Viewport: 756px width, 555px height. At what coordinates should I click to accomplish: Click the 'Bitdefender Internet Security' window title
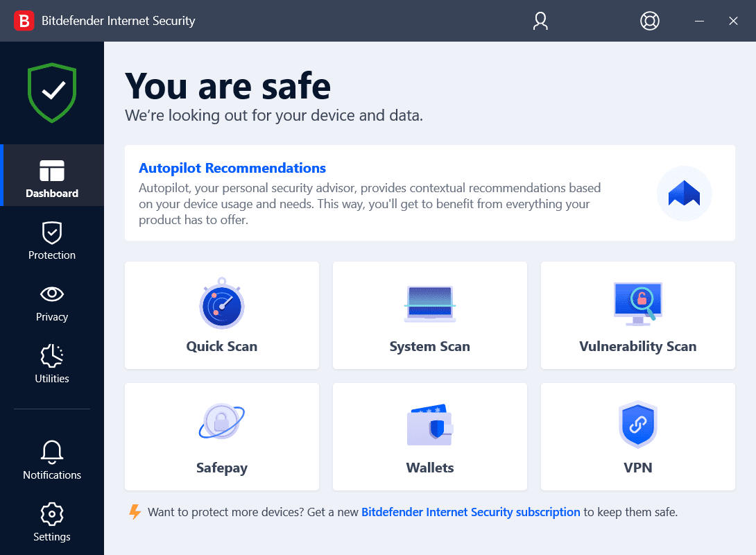tap(118, 21)
